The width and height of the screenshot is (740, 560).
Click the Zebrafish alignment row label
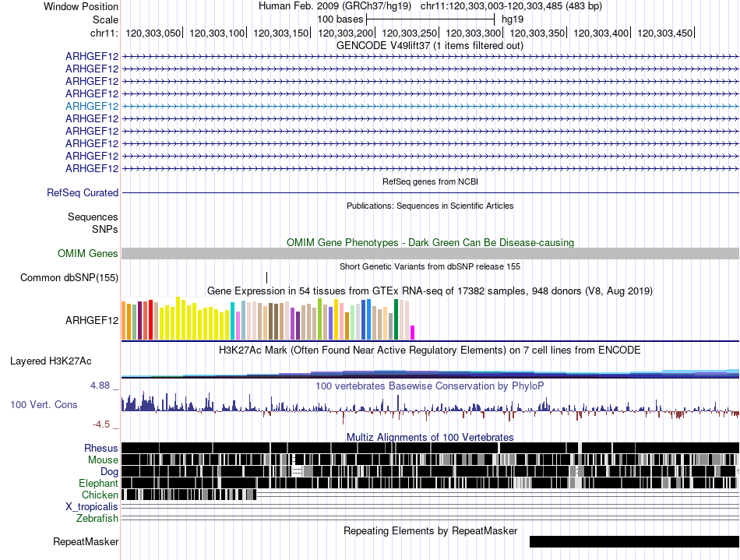97,518
